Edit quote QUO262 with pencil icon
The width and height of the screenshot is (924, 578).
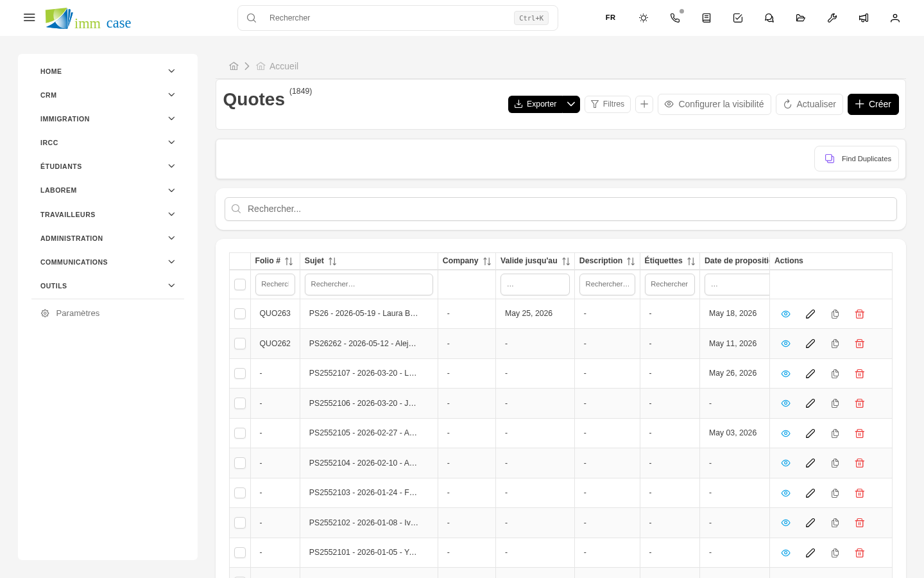click(x=810, y=344)
